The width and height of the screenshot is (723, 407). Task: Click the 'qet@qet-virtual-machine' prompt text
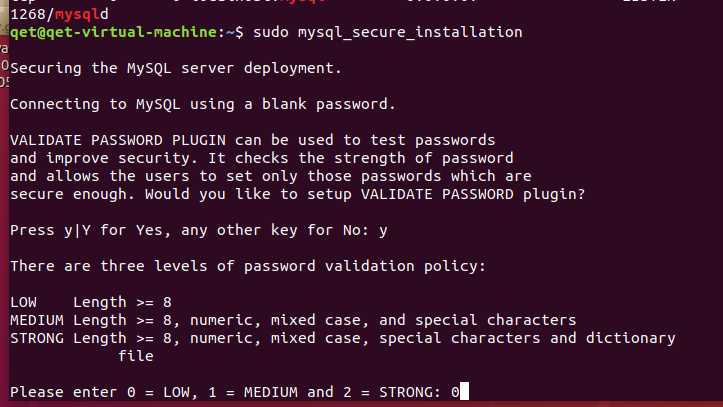(112, 32)
